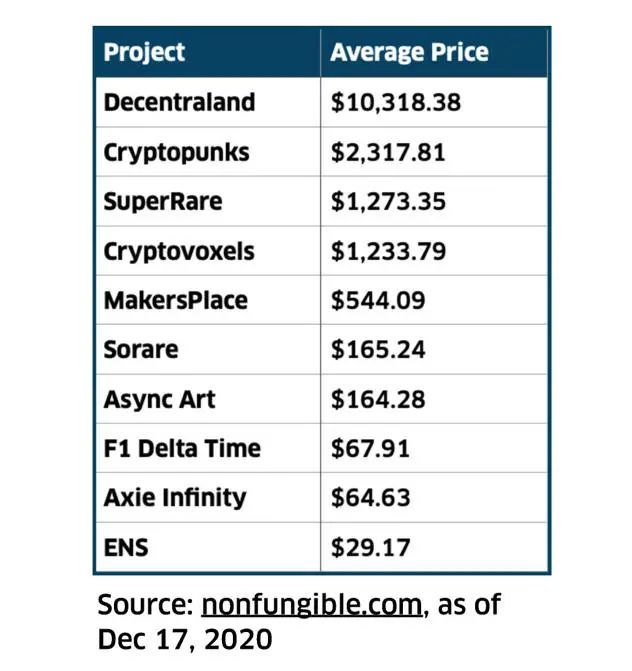Click the nonfungible.com source link

(x=311, y=605)
